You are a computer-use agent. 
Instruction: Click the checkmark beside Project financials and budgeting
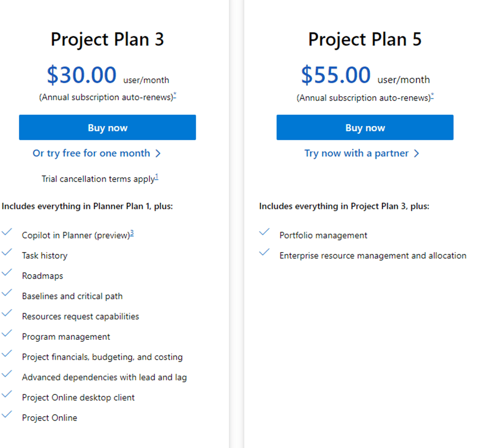(7, 353)
